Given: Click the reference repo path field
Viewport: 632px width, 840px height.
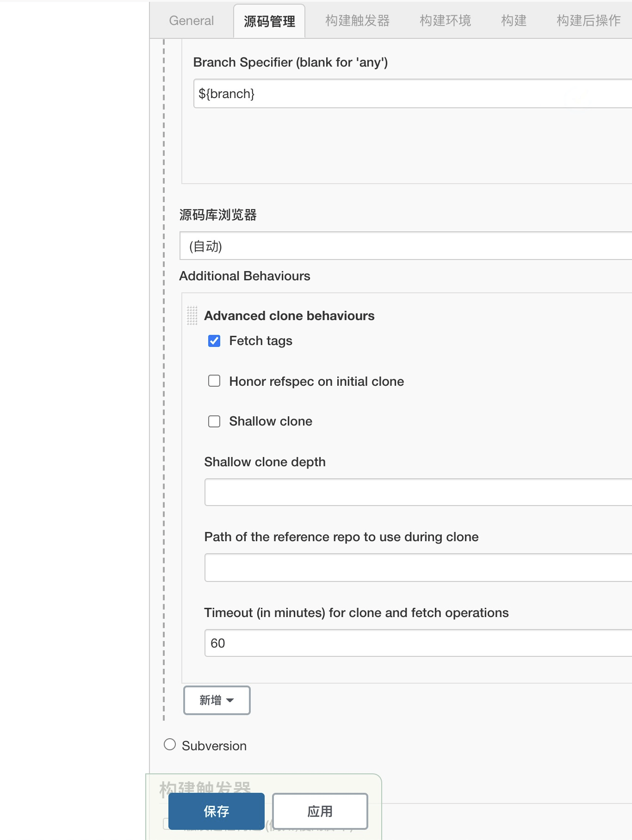Looking at the screenshot, I should tap(418, 568).
